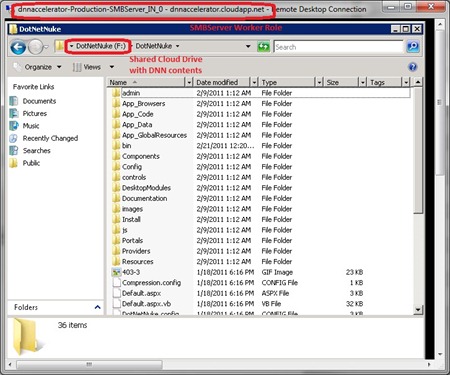The width and height of the screenshot is (450, 375).
Task: Select the Install folder name
Action: 131,219
